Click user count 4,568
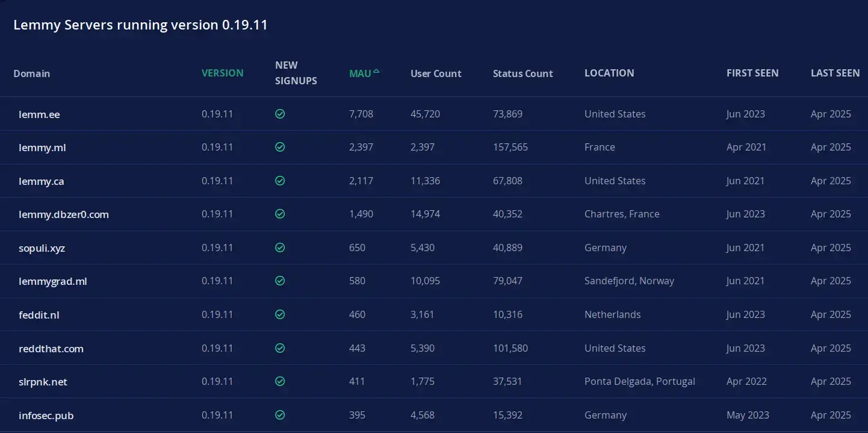The height and width of the screenshot is (433, 868). (423, 415)
